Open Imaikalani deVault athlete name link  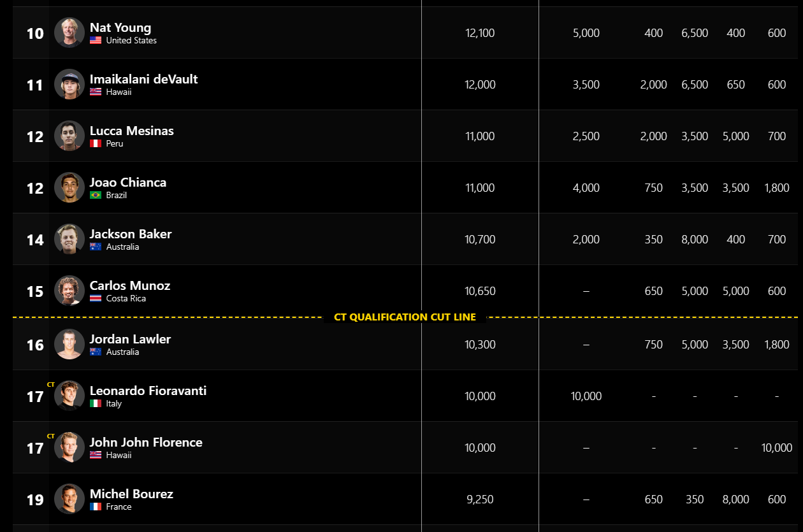tap(143, 79)
